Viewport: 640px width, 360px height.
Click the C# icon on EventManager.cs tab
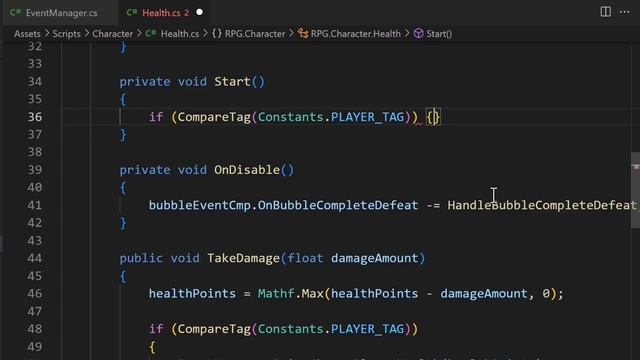(16, 12)
